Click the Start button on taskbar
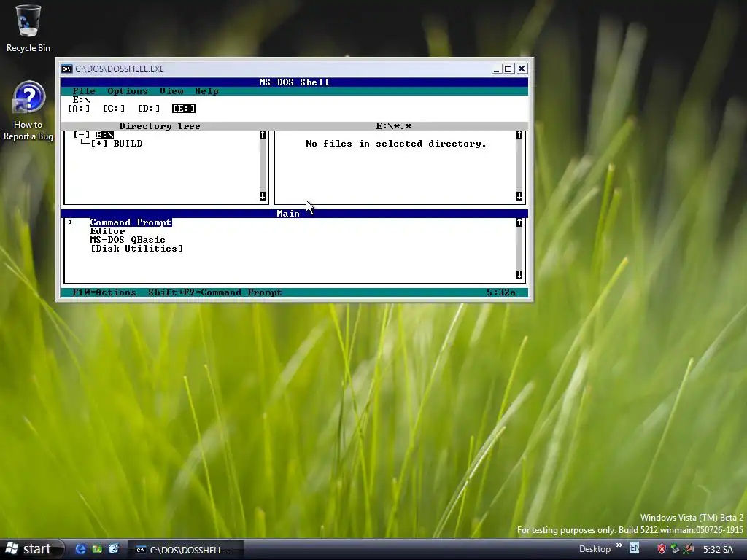 click(31, 549)
